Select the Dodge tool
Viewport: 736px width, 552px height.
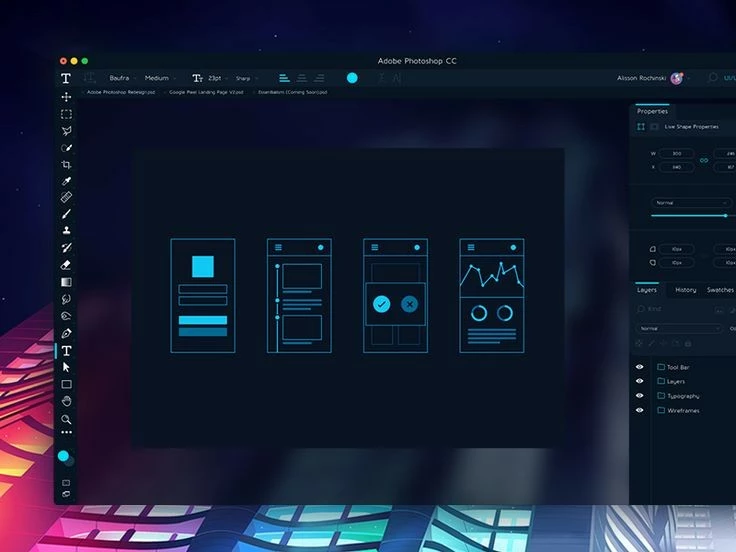[x=66, y=316]
